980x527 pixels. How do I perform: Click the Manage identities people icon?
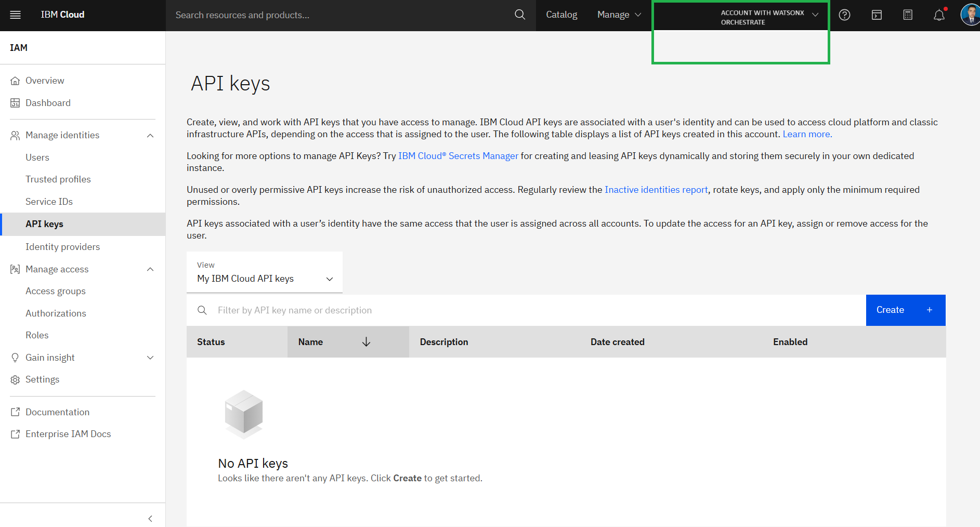point(15,136)
